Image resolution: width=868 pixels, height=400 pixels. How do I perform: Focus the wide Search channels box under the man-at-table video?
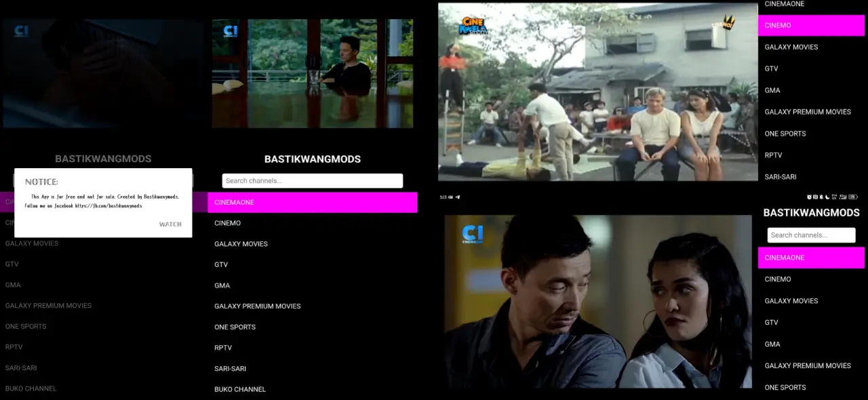point(313,181)
